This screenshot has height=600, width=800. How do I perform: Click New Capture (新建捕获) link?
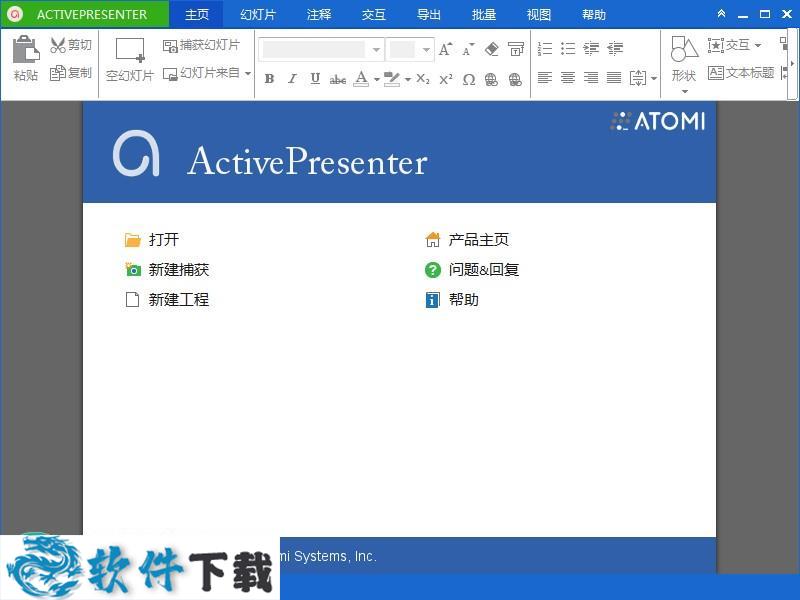coord(167,269)
